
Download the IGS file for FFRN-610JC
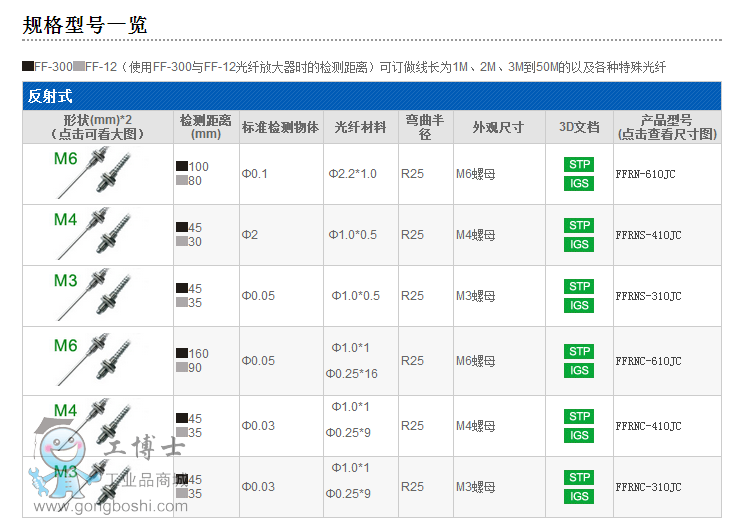coord(579,183)
